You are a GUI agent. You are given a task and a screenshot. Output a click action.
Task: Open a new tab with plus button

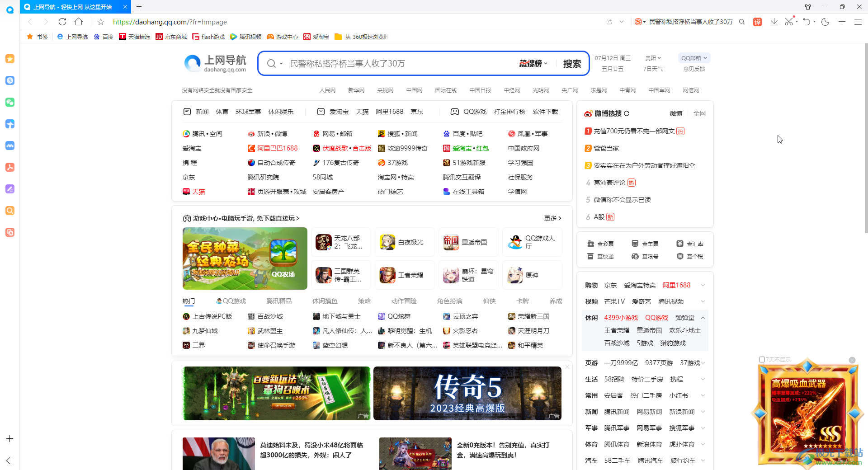pyautogui.click(x=139, y=7)
